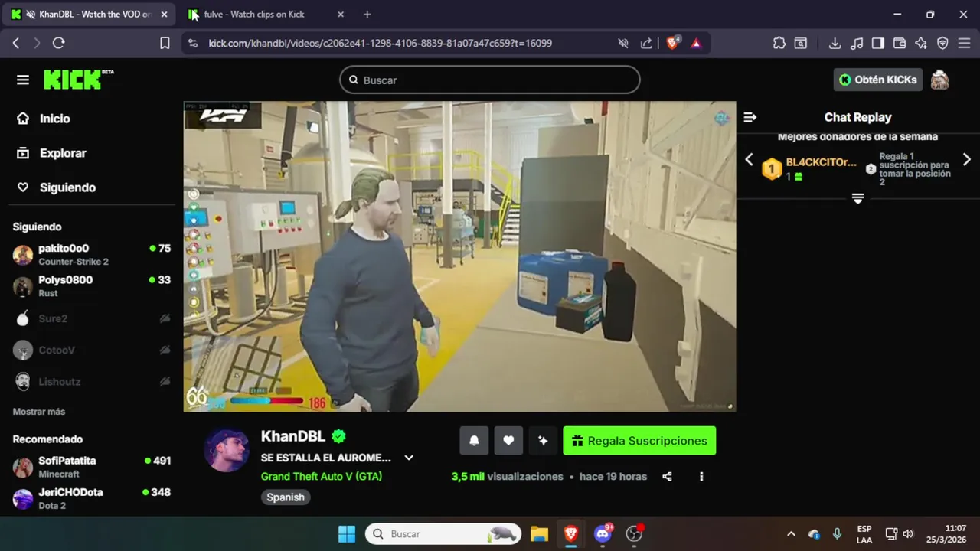This screenshot has height=551, width=980.
Task: Open the KhanDBL channel avatar
Action: tap(227, 450)
